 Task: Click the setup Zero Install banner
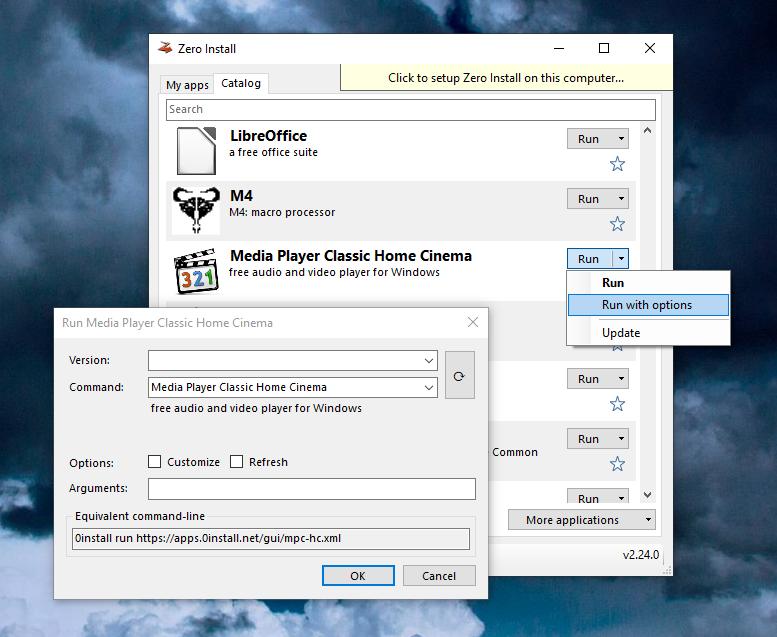pos(506,78)
